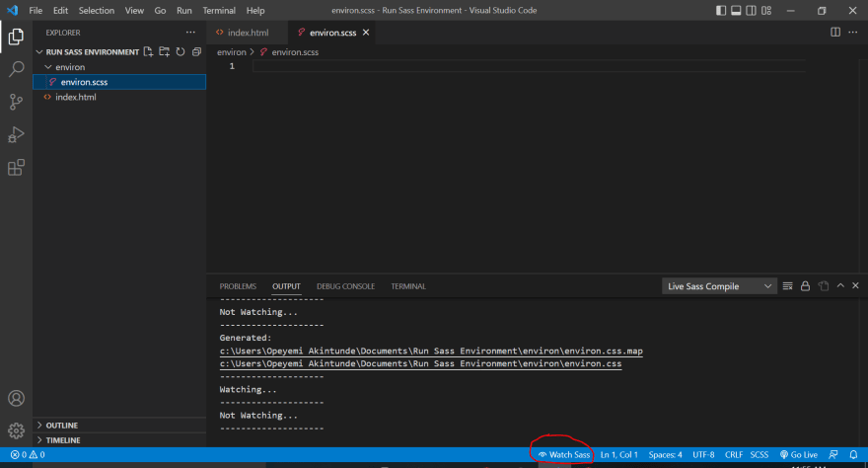Select index.html in the Explorer tree
The height and width of the screenshot is (468, 868).
[x=119, y=97]
